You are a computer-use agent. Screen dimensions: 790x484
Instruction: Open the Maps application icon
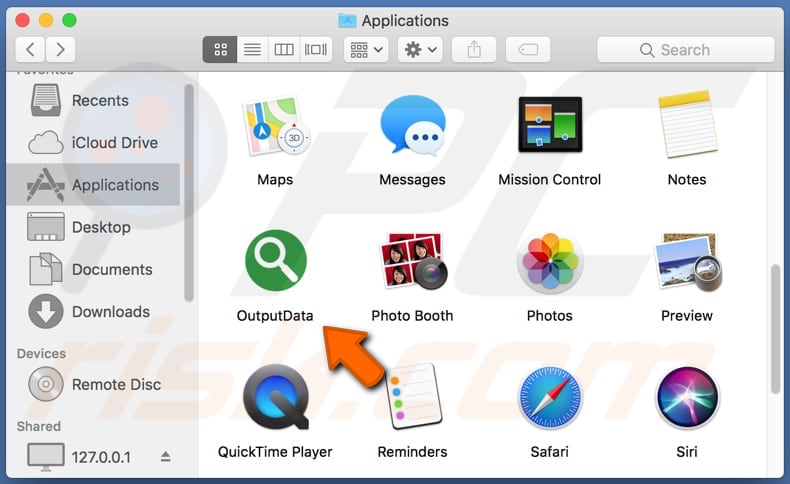point(276,126)
